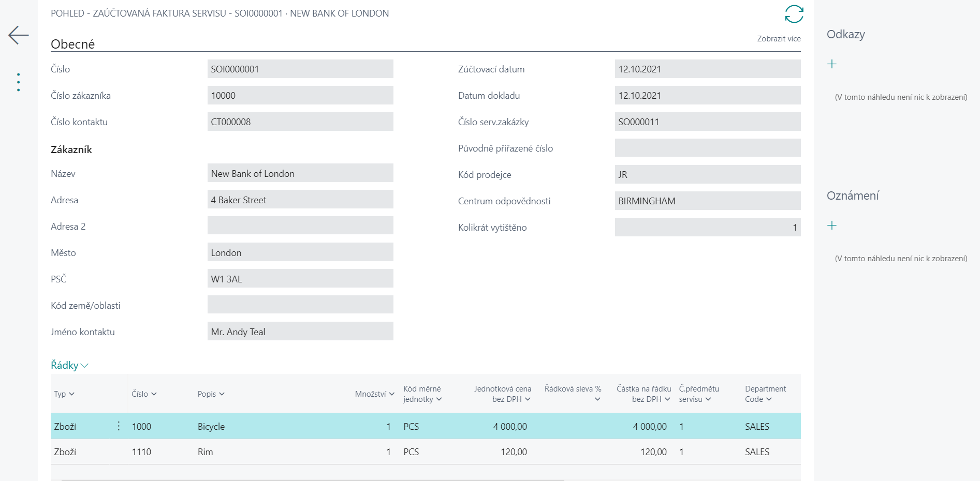Select PCS unit cell in Bicycle row
The height and width of the screenshot is (481, 980).
tap(411, 426)
